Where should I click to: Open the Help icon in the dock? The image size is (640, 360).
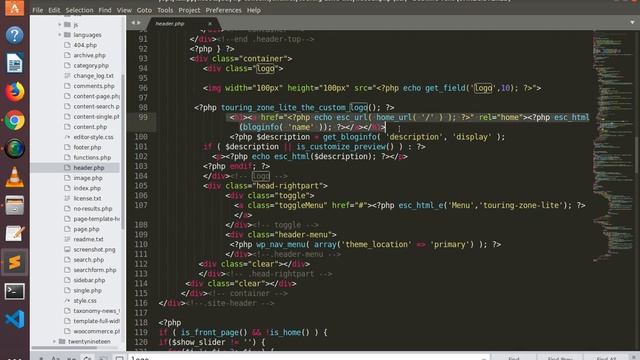14,35
